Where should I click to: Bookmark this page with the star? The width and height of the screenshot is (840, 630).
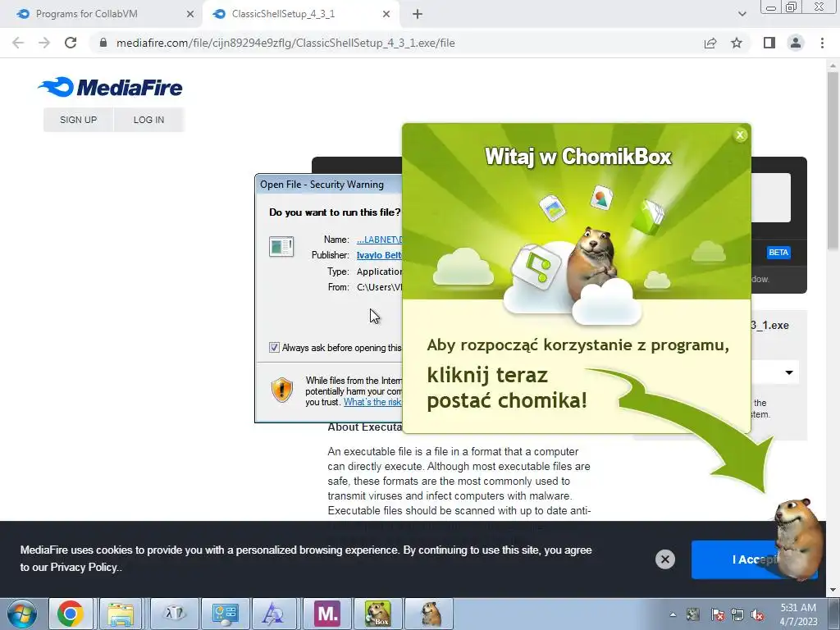[737, 43]
